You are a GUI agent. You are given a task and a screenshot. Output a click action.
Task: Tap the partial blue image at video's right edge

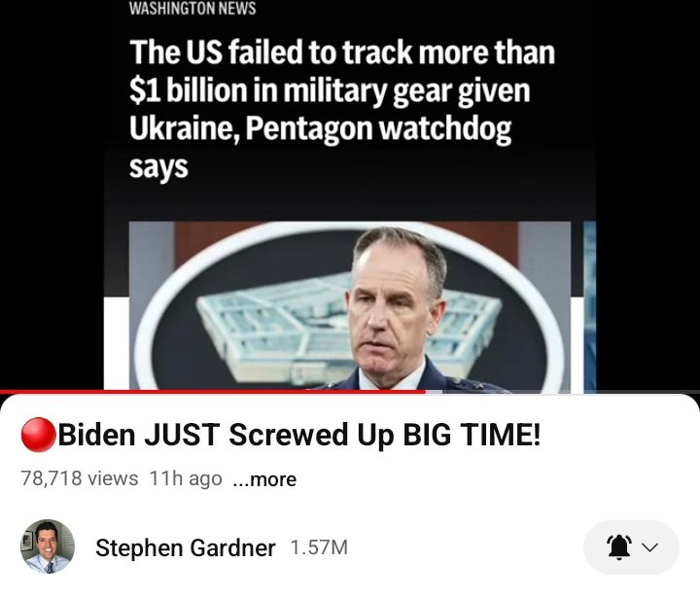click(x=590, y=307)
